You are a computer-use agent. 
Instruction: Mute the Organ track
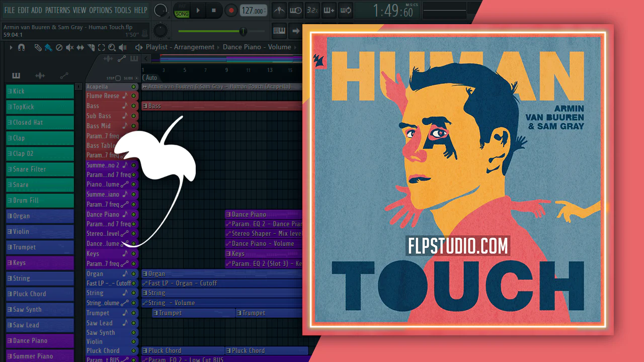[x=133, y=274]
